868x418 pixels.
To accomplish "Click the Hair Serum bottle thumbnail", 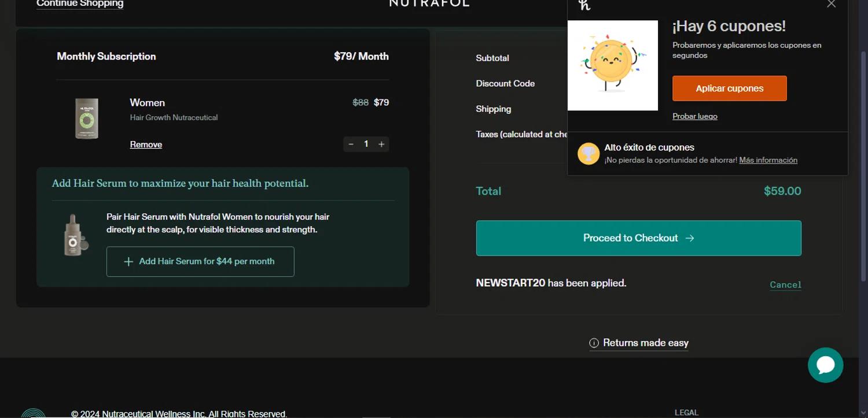I will point(75,235).
